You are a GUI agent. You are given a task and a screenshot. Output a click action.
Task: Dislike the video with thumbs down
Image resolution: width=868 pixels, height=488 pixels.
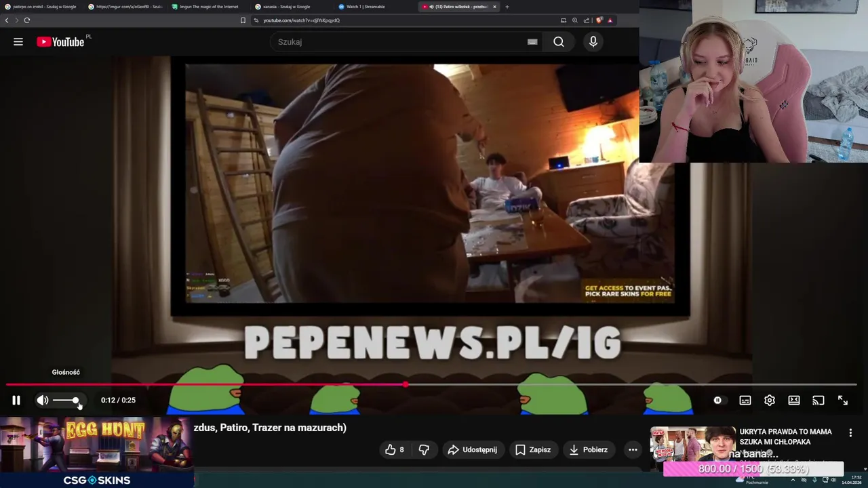pyautogui.click(x=424, y=449)
